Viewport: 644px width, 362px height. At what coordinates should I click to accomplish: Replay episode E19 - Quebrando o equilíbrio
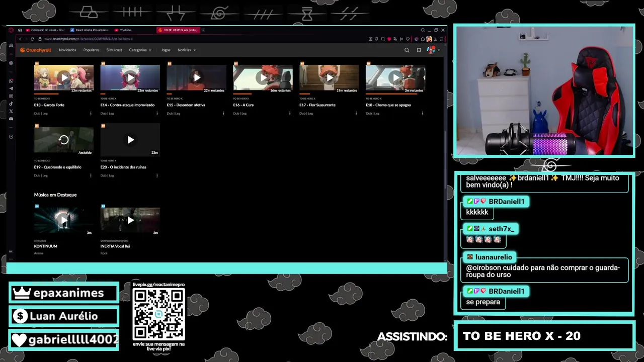click(x=64, y=140)
